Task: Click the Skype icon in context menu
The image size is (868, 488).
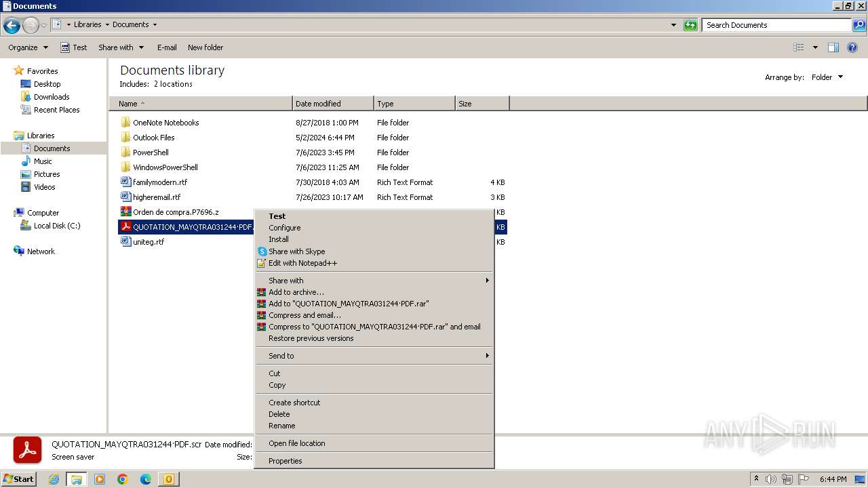Action: (262, 251)
